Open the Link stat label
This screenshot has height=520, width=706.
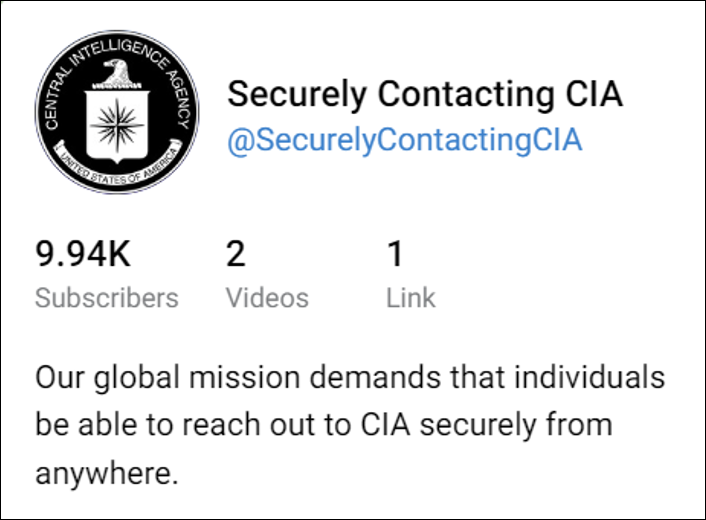tap(411, 297)
